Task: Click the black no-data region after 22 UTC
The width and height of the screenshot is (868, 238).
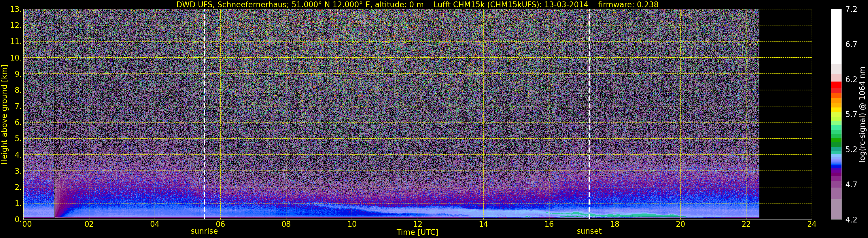Action: (x=785, y=114)
